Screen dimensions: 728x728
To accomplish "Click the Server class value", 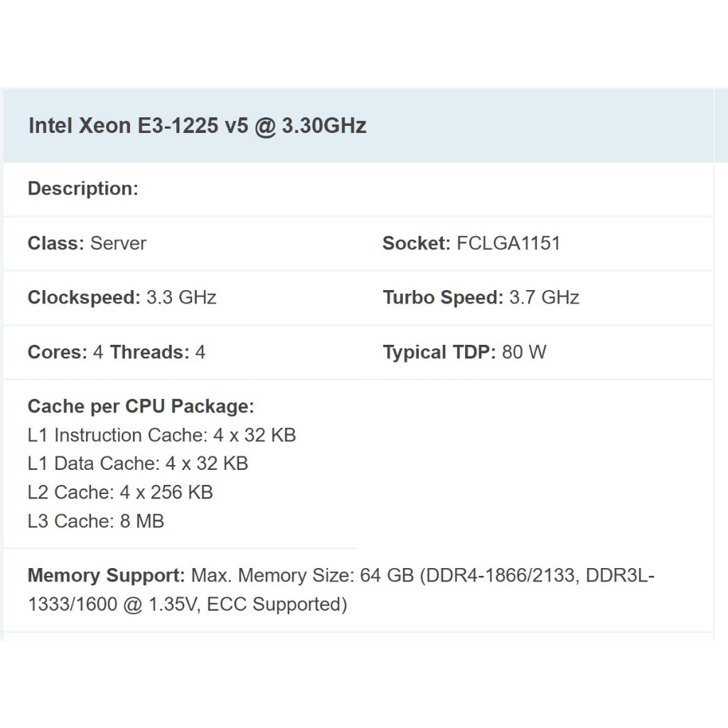I will pos(119,243).
